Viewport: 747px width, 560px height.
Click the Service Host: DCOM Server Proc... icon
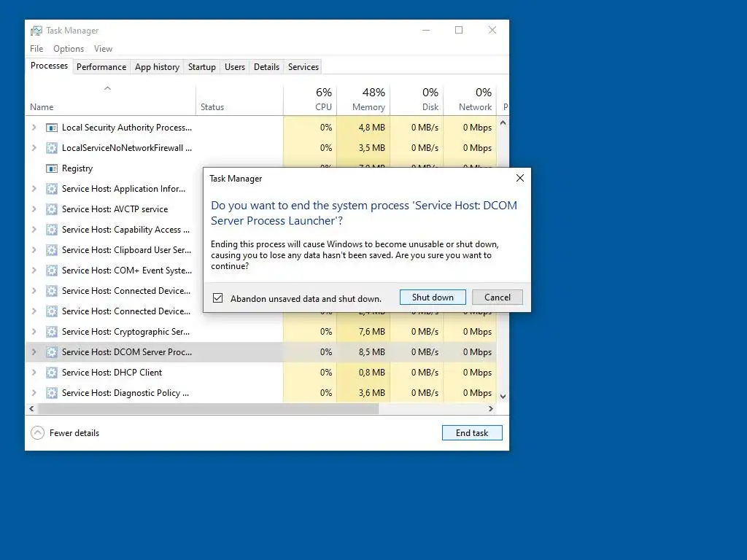[52, 352]
